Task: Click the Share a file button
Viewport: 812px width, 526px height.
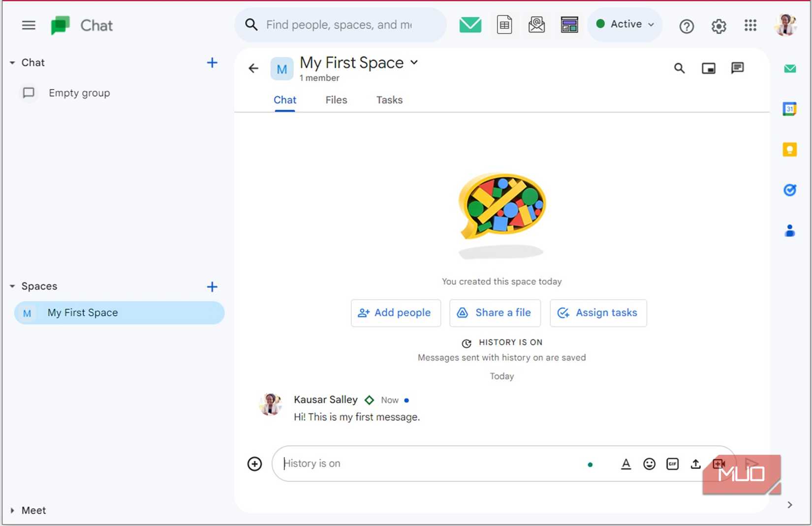Action: point(495,313)
